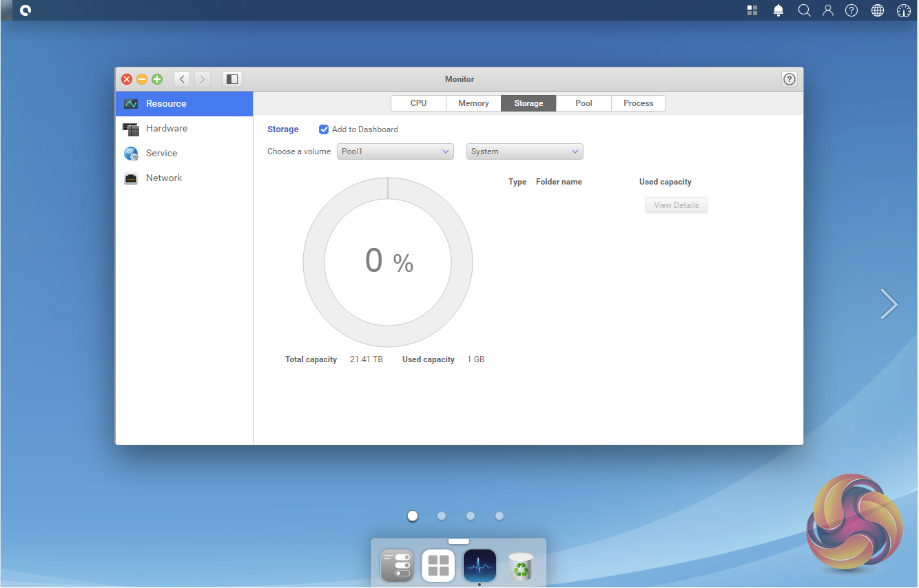Click the search magnifier icon

(804, 10)
